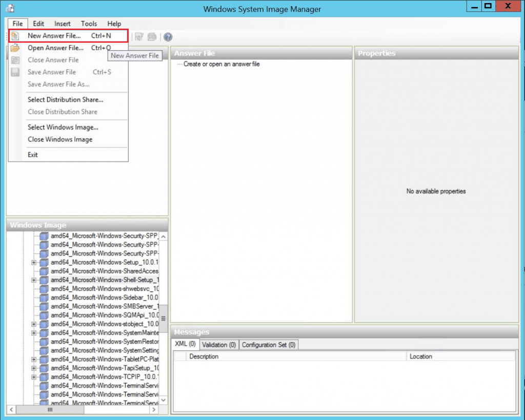Click 'No available properties' text
The height and width of the screenshot is (420, 525).
pos(436,191)
